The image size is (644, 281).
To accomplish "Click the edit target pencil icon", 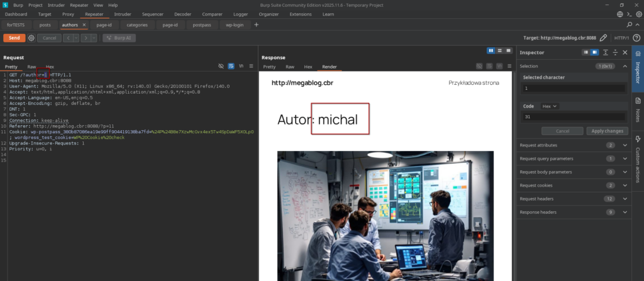I will point(604,38).
